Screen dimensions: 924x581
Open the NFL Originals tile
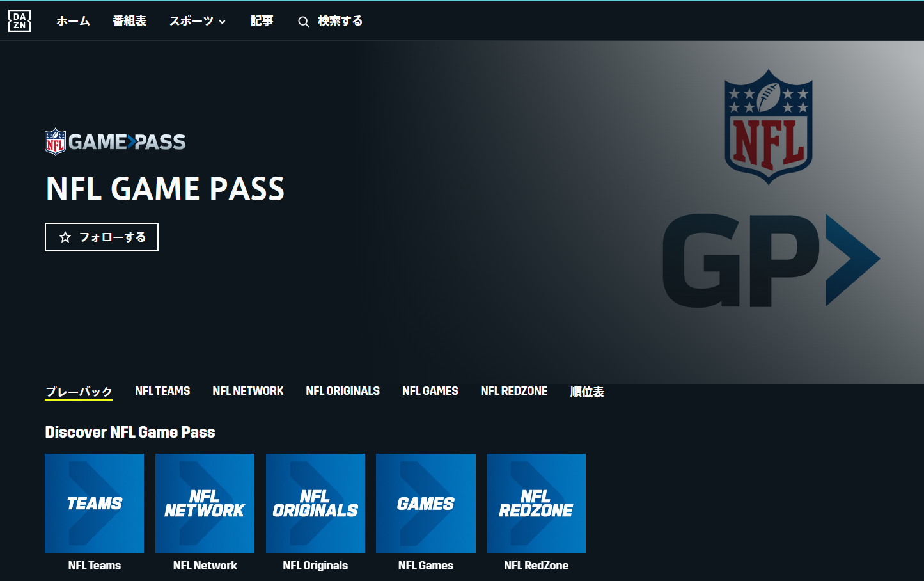pos(315,503)
